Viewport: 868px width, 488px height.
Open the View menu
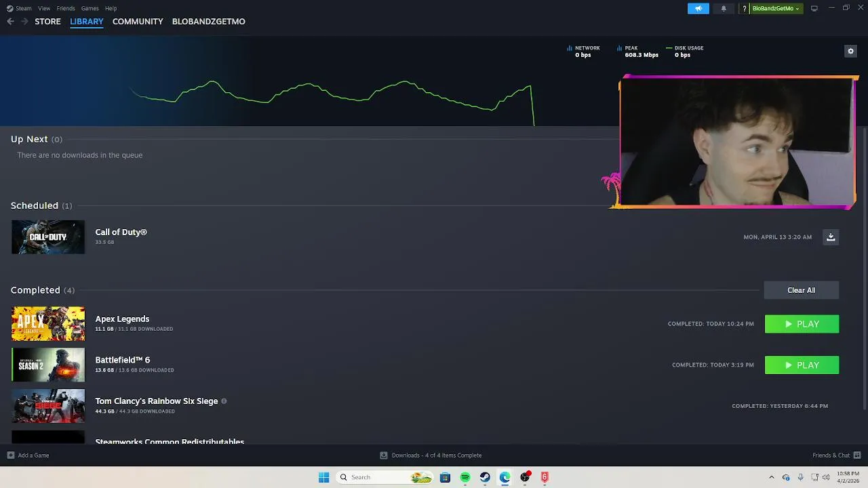click(44, 8)
